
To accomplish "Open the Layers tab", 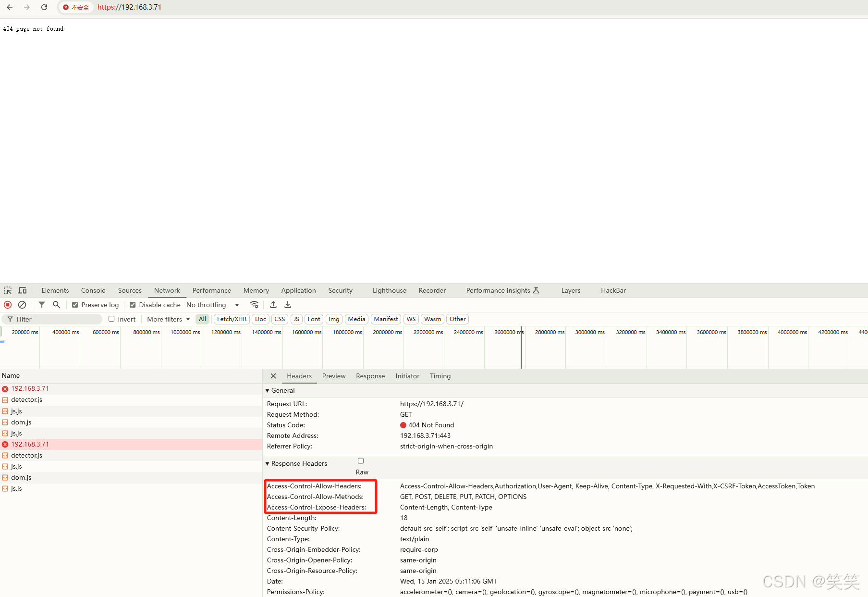I will (x=571, y=290).
